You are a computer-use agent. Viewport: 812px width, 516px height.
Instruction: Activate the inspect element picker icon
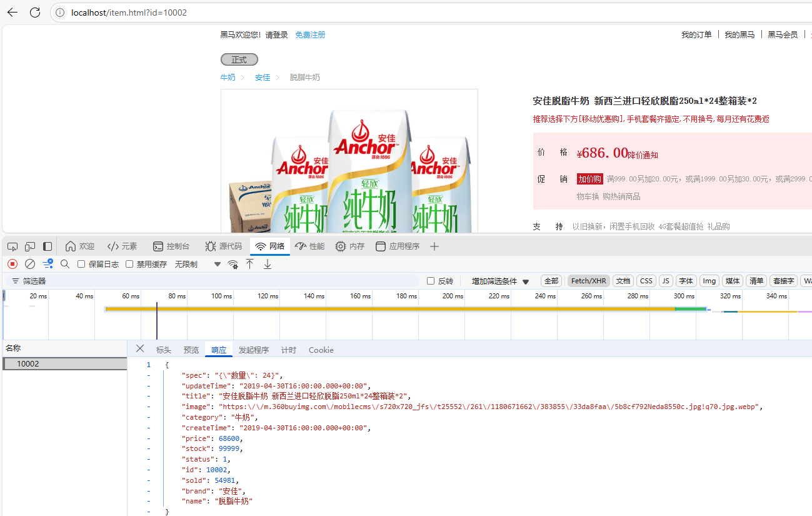tap(13, 246)
